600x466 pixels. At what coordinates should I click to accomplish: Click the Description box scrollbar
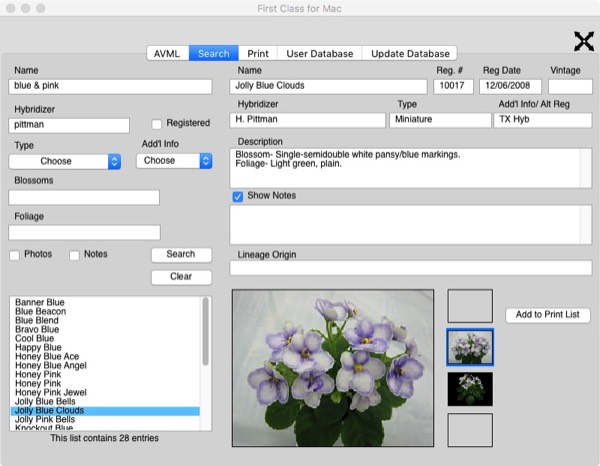coord(586,168)
